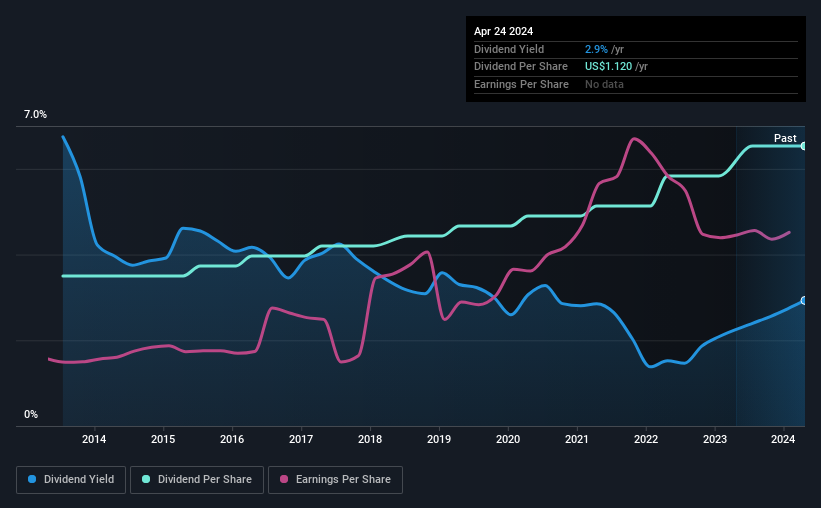Click the Apr 24 2024 tooltip date

[503, 31]
